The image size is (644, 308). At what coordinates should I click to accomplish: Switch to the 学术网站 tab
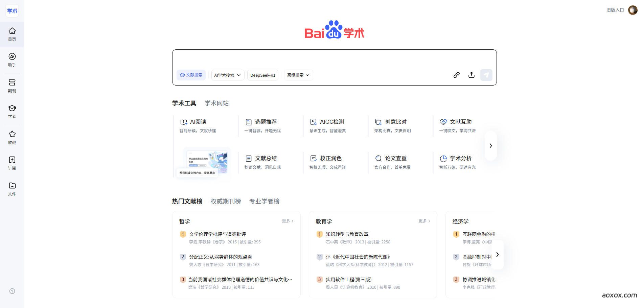216,103
